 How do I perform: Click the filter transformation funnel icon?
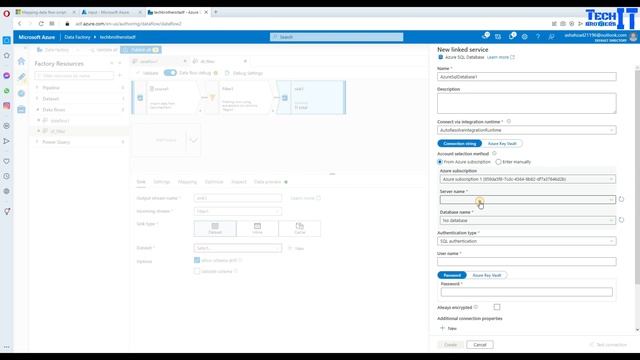click(212, 98)
